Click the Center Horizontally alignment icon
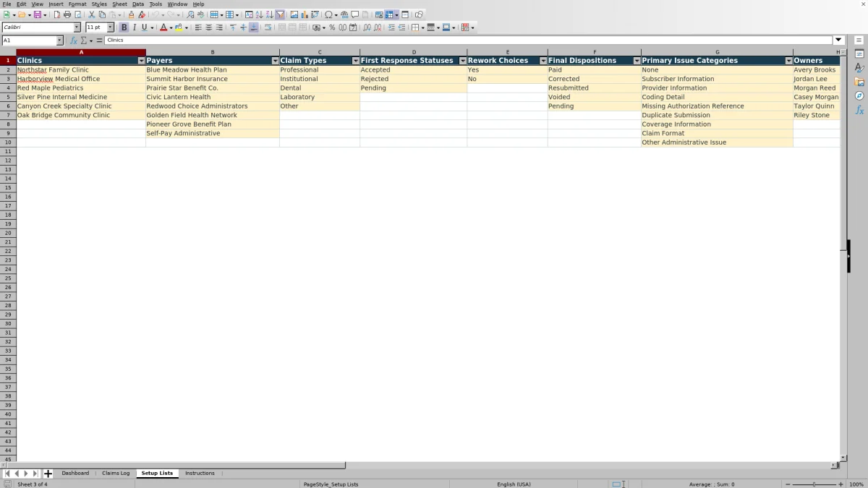The height and width of the screenshot is (488, 868). pos(209,27)
